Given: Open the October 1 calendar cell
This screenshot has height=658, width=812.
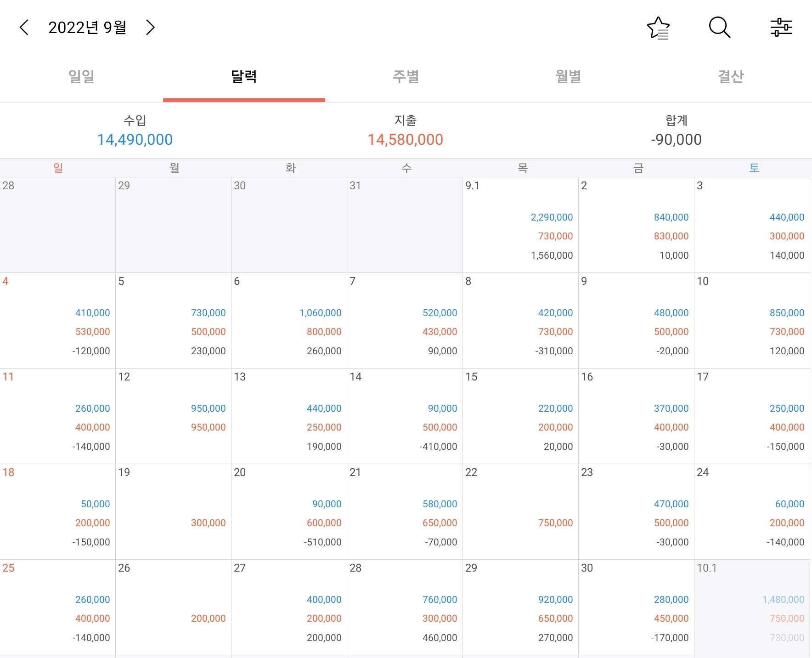Looking at the screenshot, I should click(752, 607).
